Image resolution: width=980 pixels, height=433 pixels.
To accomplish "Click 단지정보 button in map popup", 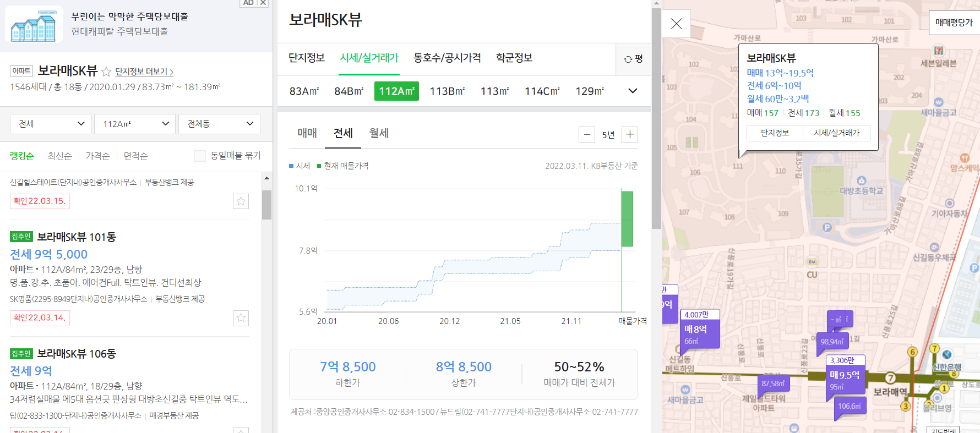I will coord(775,133).
